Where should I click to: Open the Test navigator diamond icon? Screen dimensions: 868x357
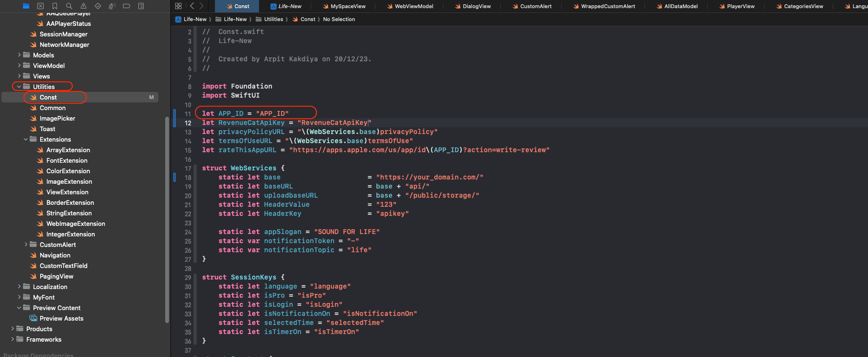(98, 6)
